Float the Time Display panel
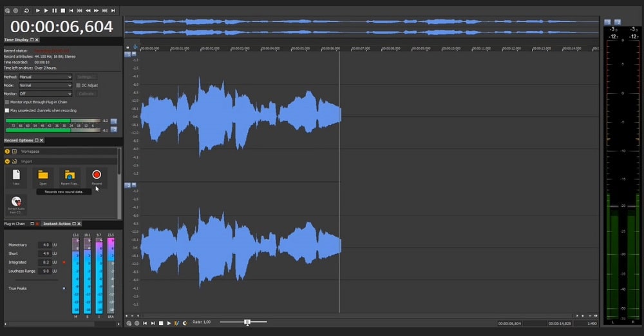 pyautogui.click(x=32, y=40)
